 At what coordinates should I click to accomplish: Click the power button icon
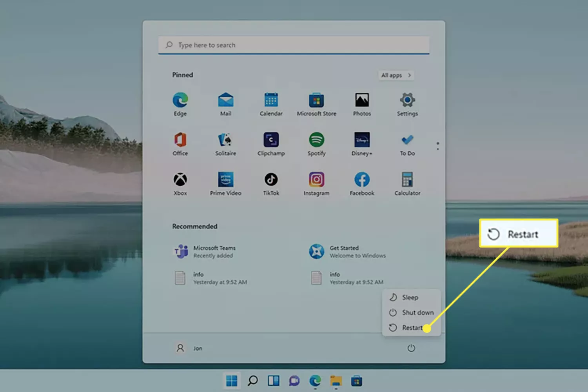point(411,348)
